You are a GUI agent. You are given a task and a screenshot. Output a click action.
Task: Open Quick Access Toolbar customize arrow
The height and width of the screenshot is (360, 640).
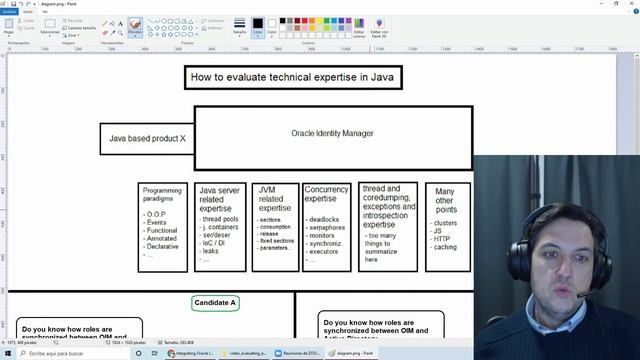click(34, 4)
